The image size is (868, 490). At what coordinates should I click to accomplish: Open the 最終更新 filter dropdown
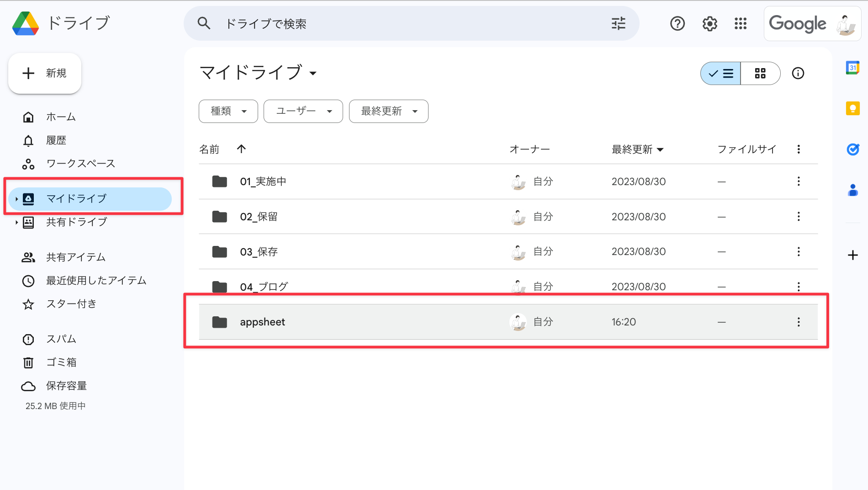[x=388, y=111]
